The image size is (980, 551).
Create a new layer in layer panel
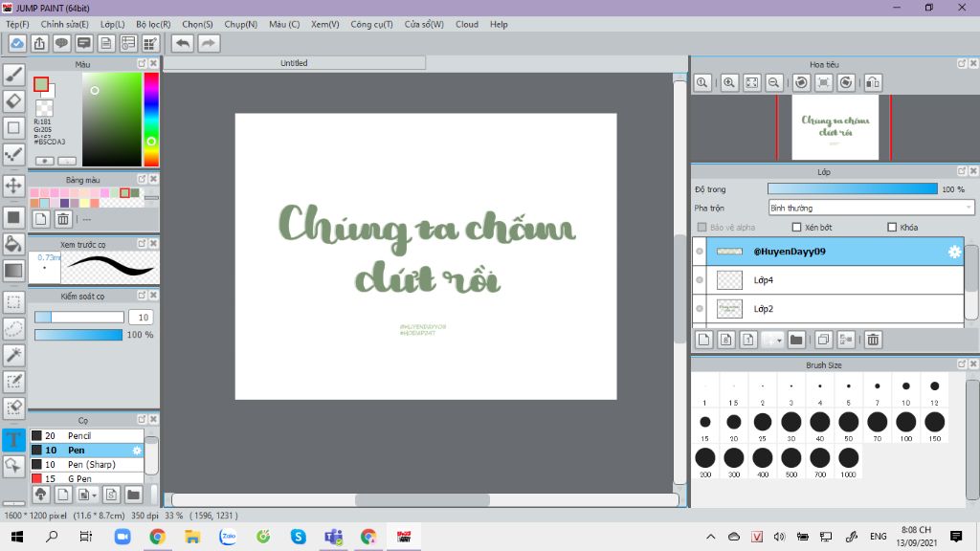tap(703, 340)
